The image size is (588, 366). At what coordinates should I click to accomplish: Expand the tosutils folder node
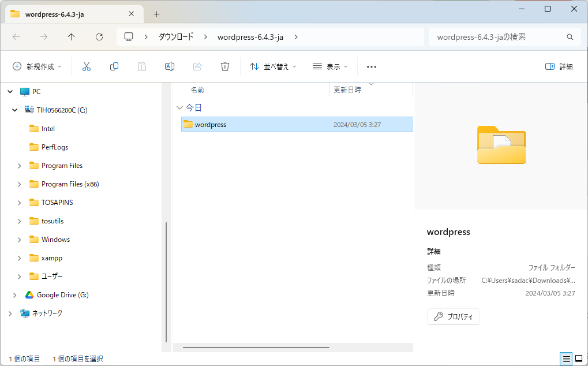coord(20,221)
